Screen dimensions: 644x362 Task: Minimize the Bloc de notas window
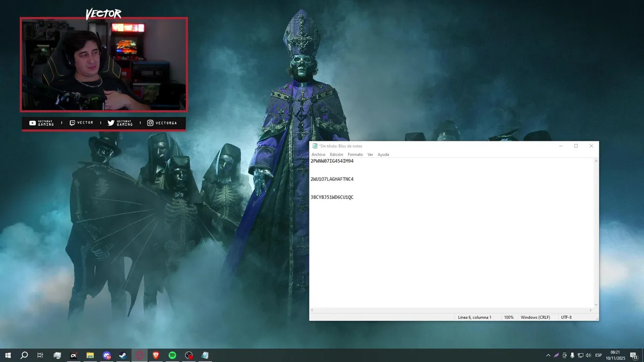click(561, 146)
